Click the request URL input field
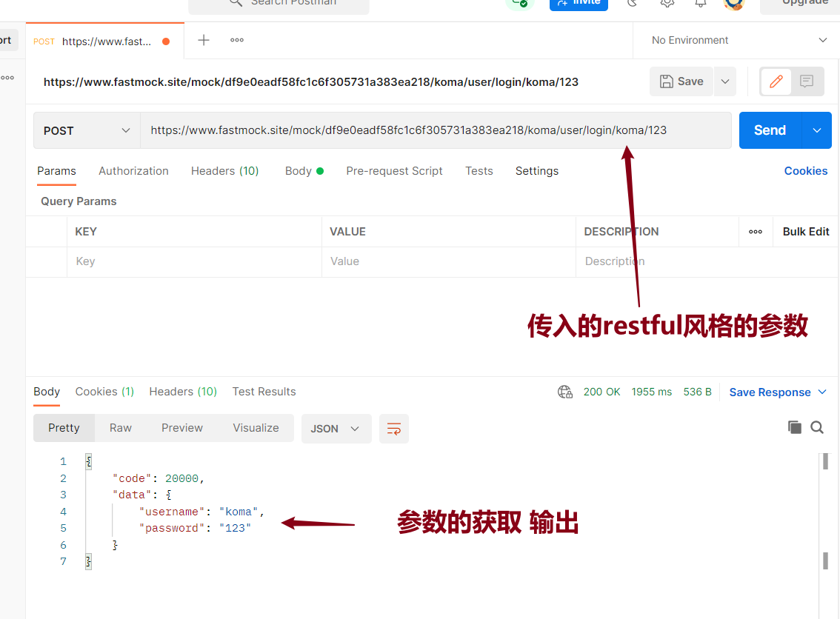 436,130
